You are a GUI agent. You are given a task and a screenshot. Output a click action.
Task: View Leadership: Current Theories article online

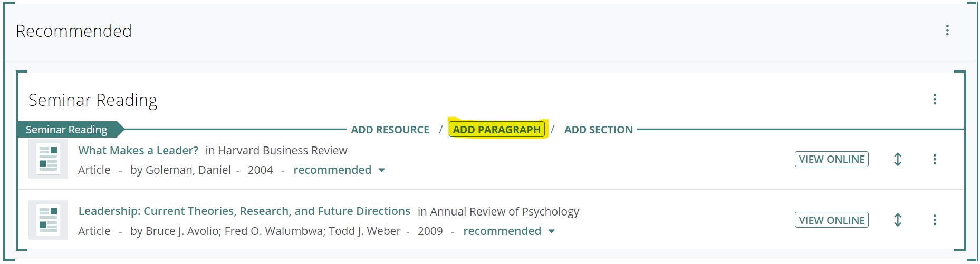click(831, 220)
